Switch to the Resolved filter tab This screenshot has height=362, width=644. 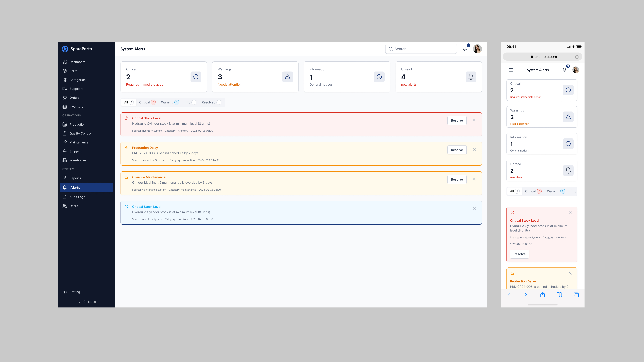coord(211,102)
